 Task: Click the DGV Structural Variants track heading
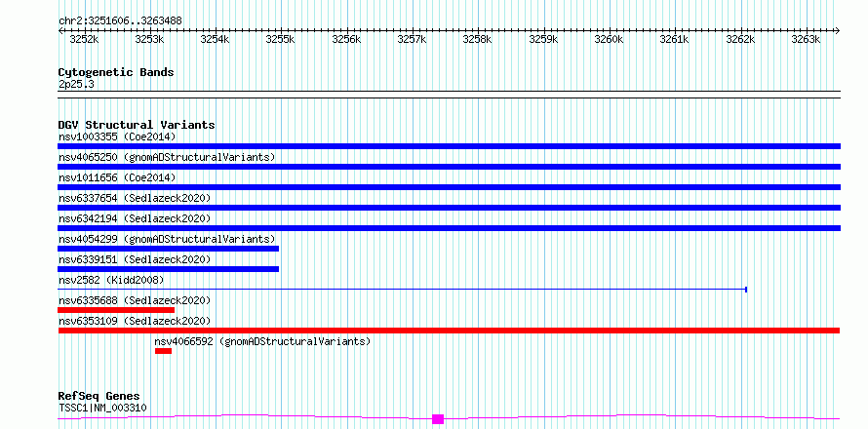tap(137, 125)
